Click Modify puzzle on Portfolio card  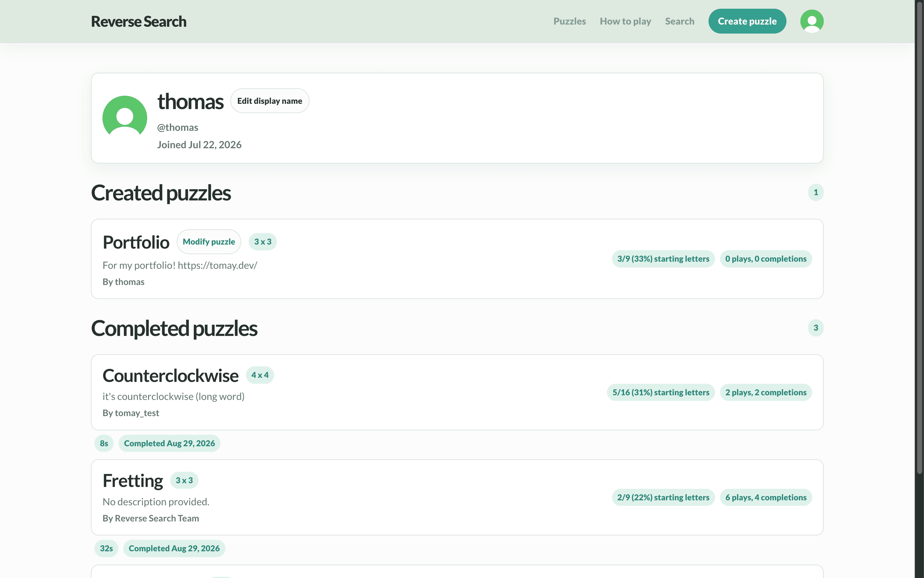(208, 241)
